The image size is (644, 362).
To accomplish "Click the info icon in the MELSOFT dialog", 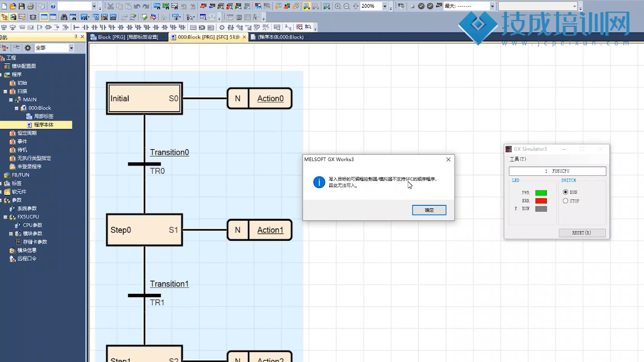I will [x=319, y=182].
